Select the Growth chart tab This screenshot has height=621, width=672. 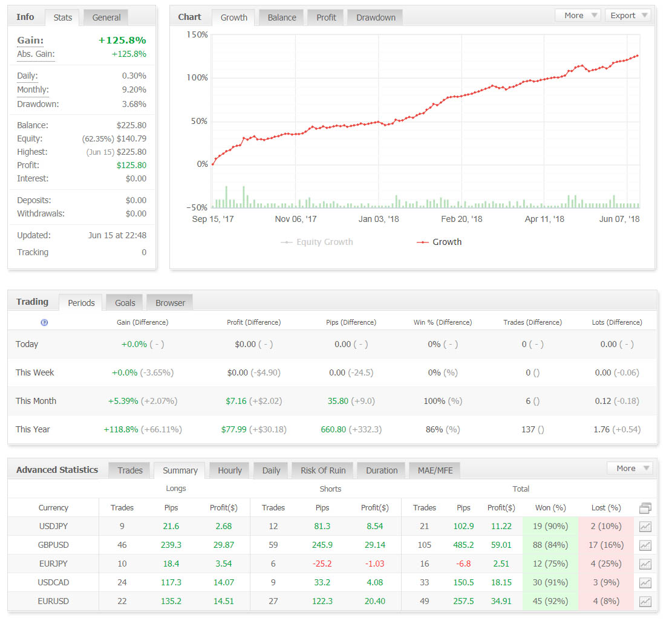[233, 18]
